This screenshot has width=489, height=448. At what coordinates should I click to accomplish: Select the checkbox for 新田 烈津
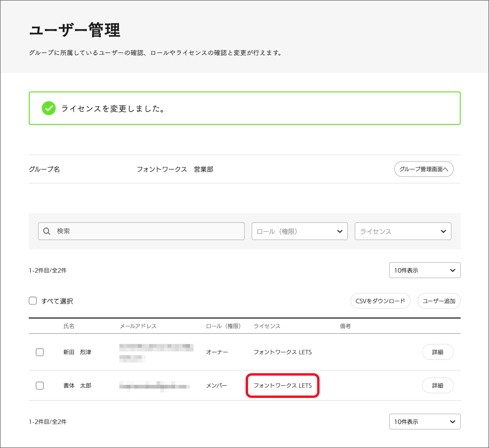(40, 352)
